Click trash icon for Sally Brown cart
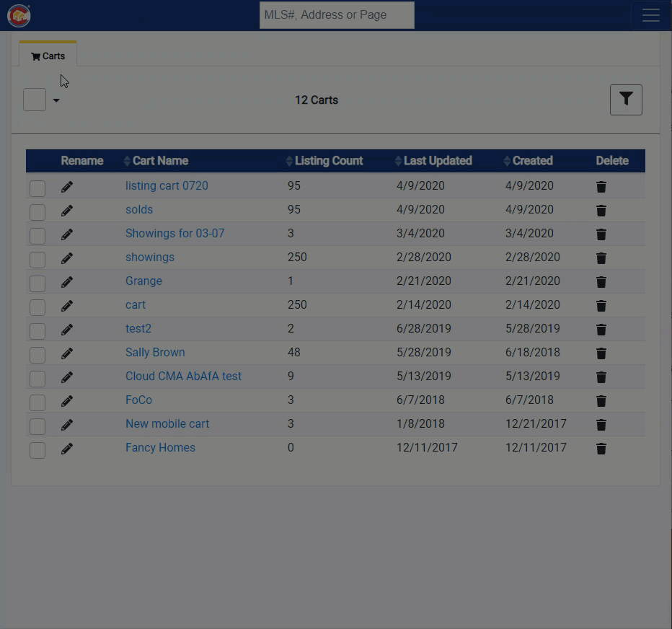The width and height of the screenshot is (672, 629). tap(601, 353)
